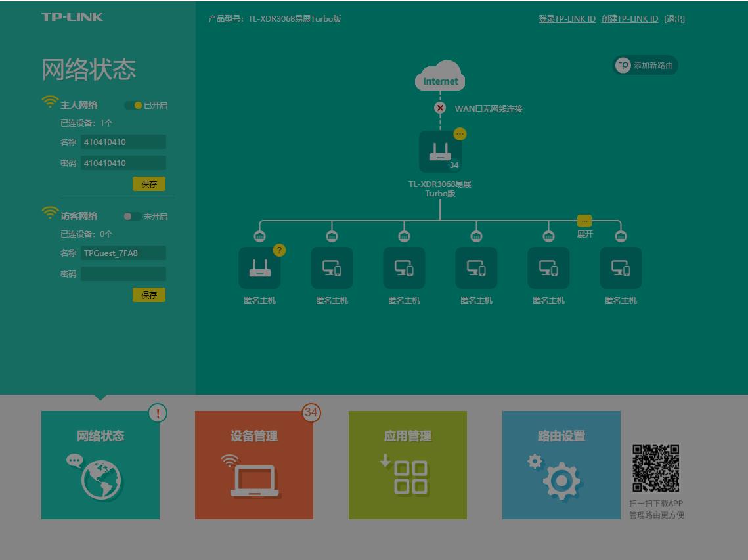Click the grid icon in 应用管理 tile
Viewport: 748px width, 560px height.
click(410, 477)
